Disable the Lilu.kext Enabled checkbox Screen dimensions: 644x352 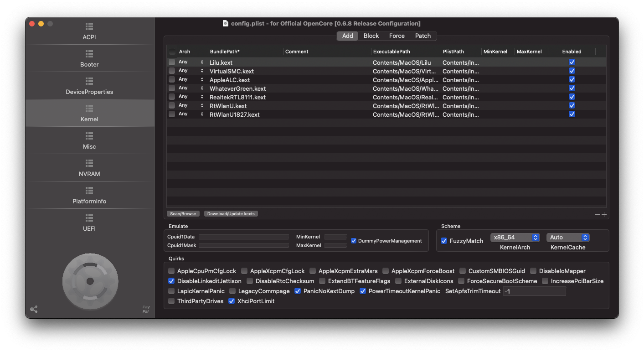coord(572,62)
